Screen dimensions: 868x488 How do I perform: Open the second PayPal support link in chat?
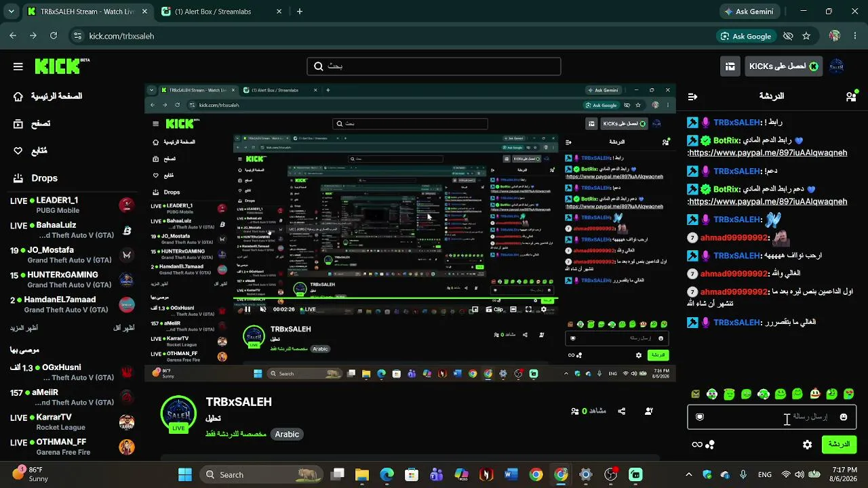click(x=768, y=201)
